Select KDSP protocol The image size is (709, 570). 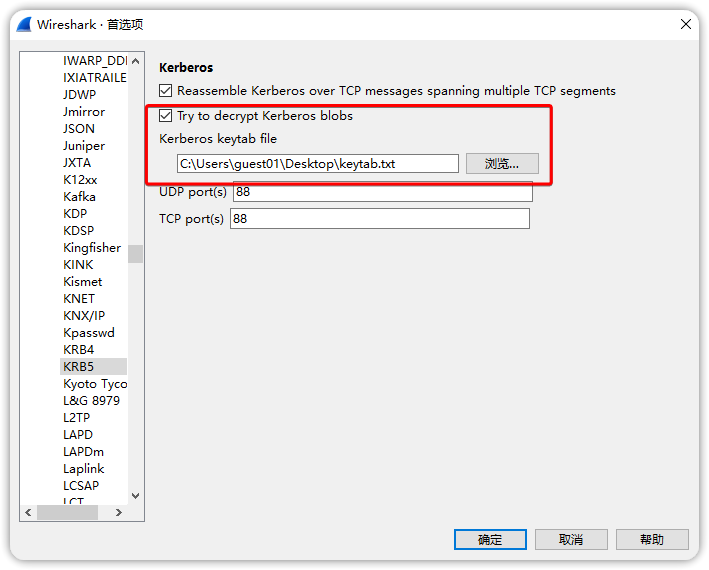[x=79, y=231]
